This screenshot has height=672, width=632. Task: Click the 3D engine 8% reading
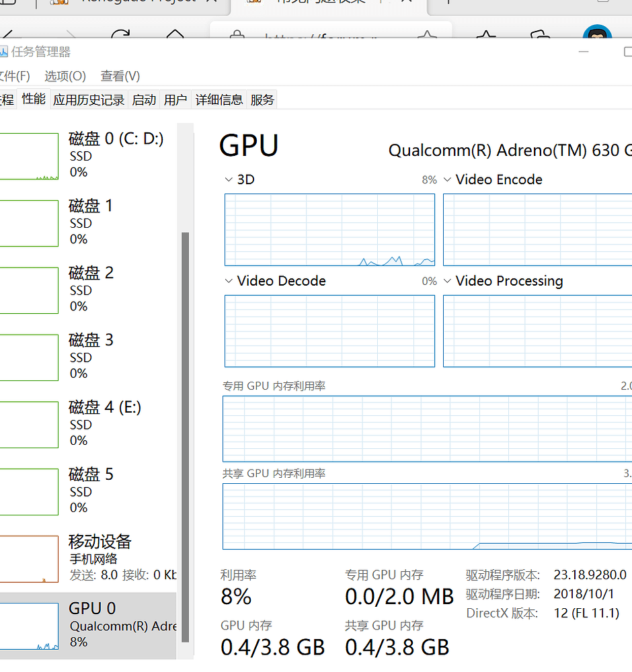coord(429,179)
